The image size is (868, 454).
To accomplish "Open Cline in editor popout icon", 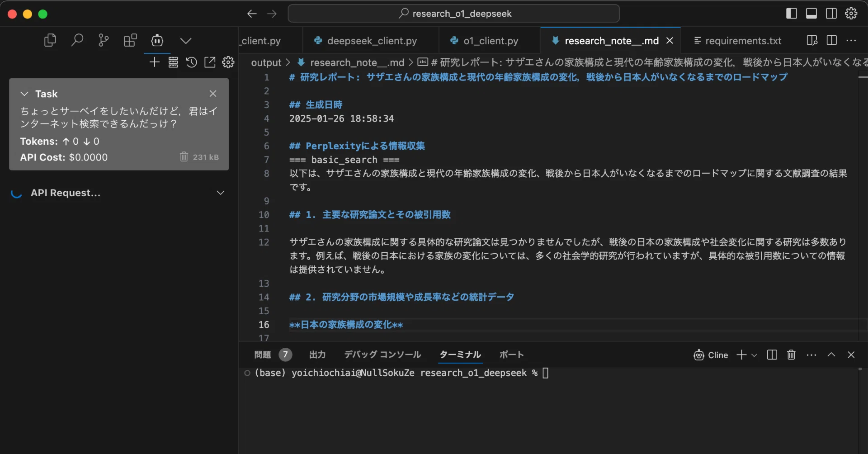I will [x=210, y=62].
